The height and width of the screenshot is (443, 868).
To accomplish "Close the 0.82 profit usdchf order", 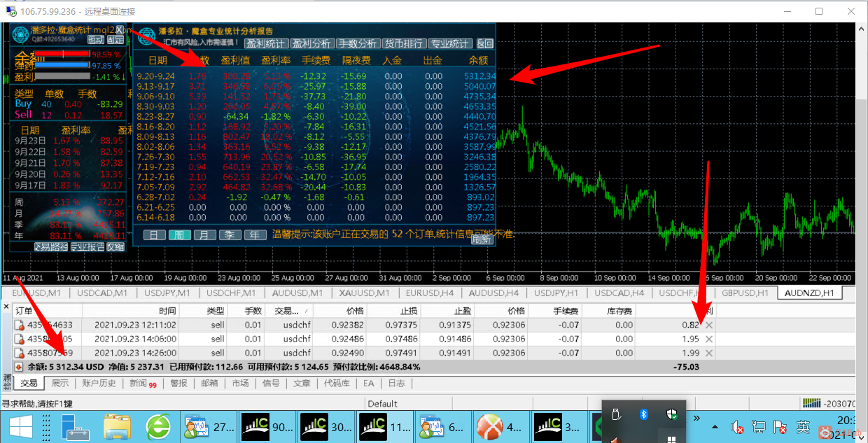I will coord(709,325).
